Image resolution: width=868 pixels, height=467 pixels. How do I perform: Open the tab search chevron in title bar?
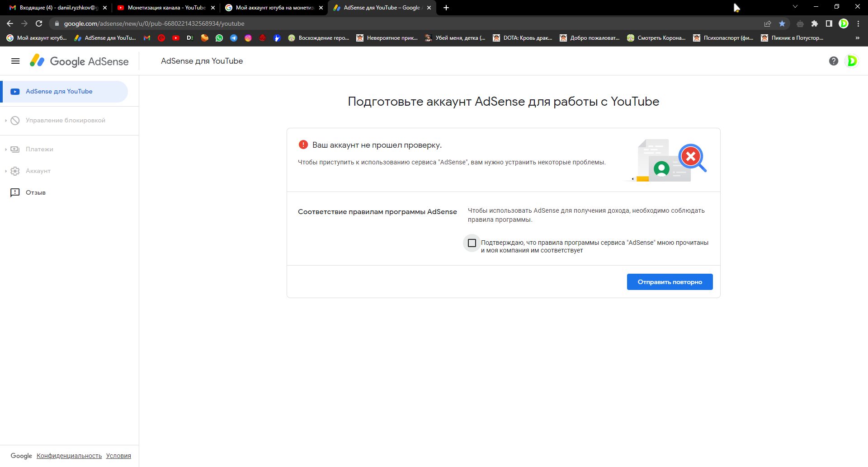[x=795, y=6]
